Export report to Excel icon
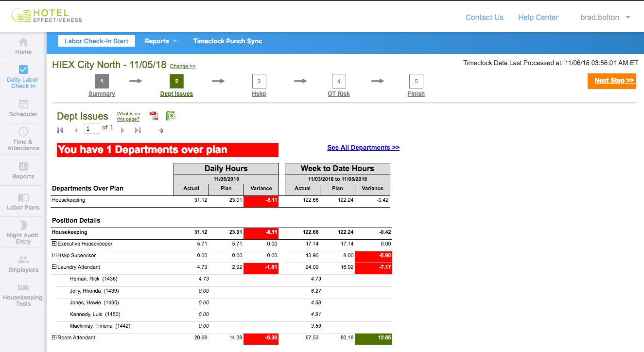 pos(171,116)
